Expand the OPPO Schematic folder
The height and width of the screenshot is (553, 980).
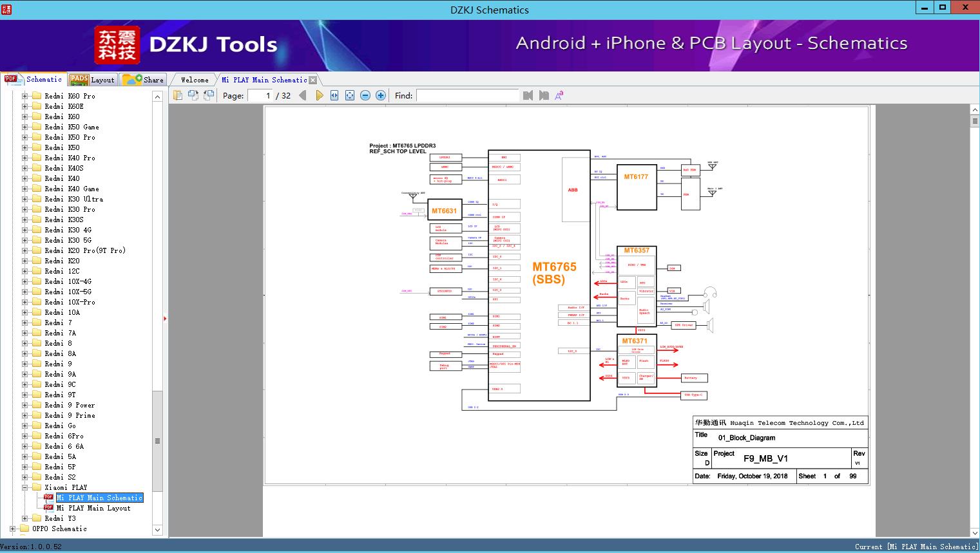tap(12, 529)
